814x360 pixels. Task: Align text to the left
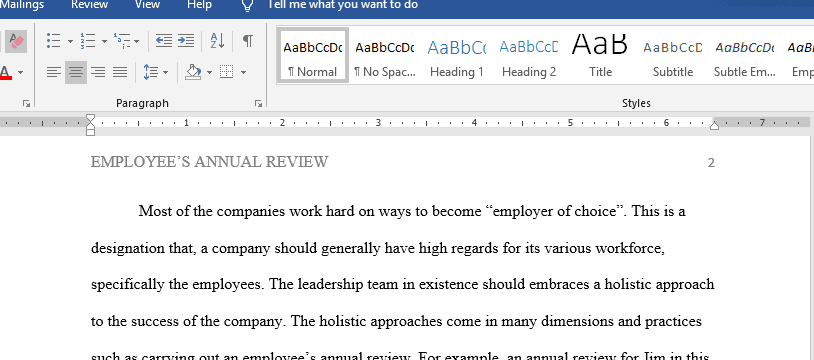(x=53, y=72)
